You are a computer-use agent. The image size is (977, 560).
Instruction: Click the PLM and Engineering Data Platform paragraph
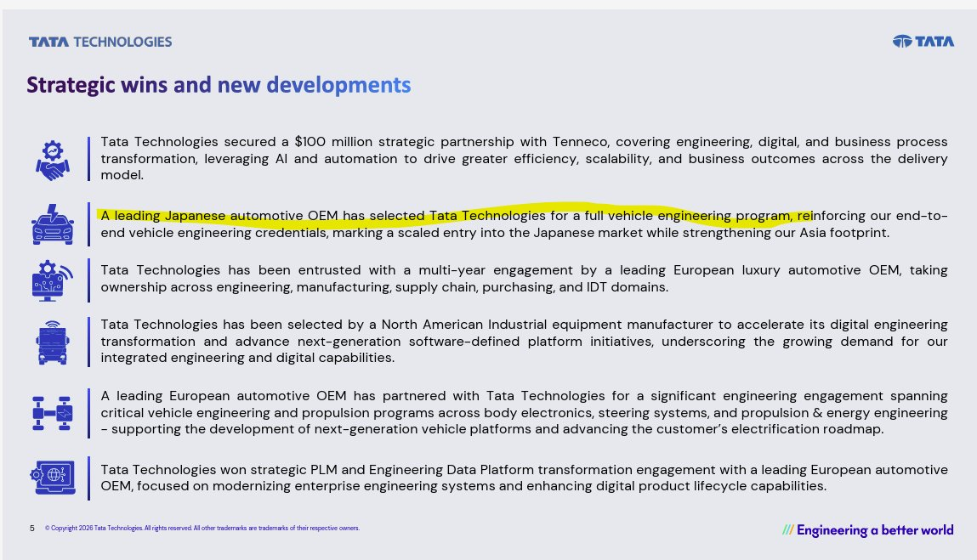pos(524,478)
